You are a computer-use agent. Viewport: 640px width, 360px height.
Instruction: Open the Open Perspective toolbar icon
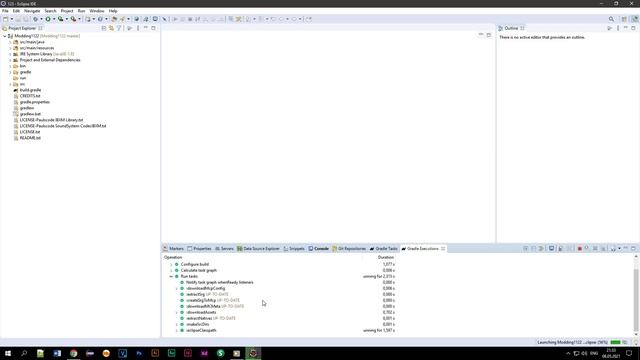pos(624,19)
